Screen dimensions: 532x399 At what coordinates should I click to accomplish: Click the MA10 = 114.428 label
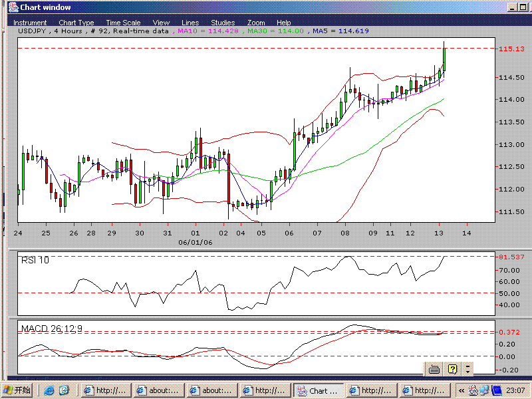point(208,31)
